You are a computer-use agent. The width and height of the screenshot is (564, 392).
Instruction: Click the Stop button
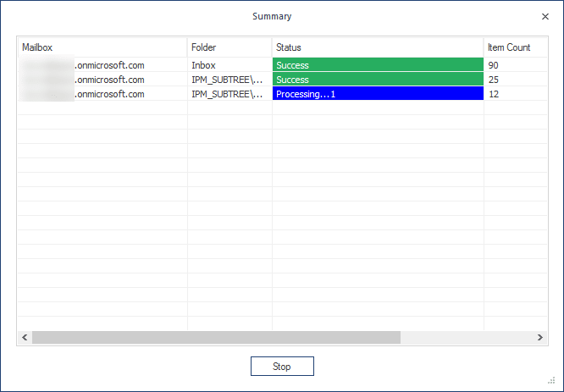click(x=282, y=366)
